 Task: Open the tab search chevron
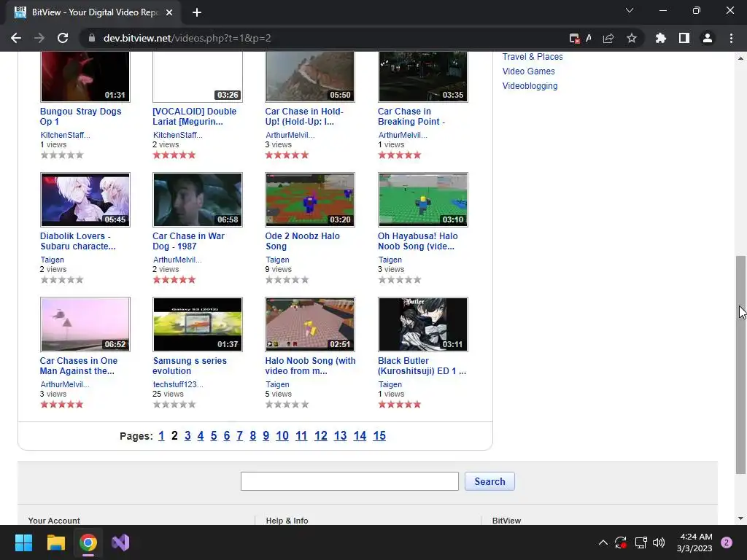click(630, 10)
